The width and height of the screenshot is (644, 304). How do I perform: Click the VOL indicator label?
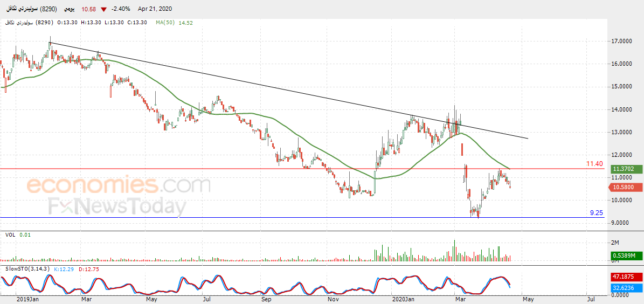click(10, 234)
